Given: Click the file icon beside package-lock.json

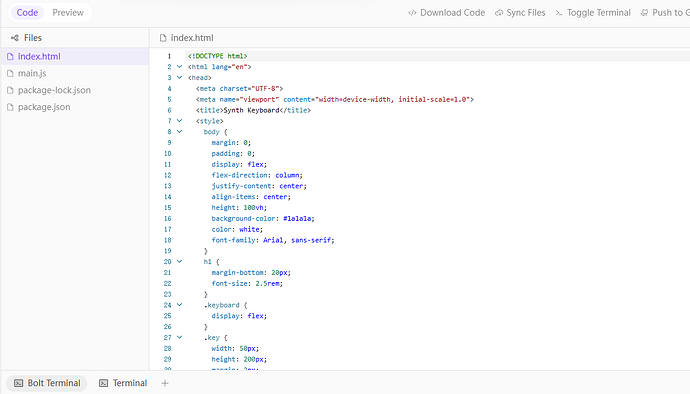Looking at the screenshot, I should pos(10,90).
